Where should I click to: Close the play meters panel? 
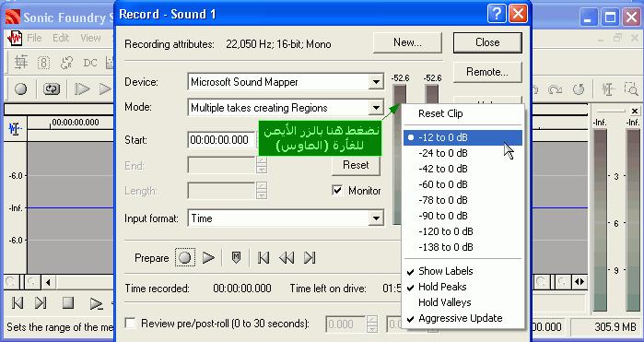(635, 111)
